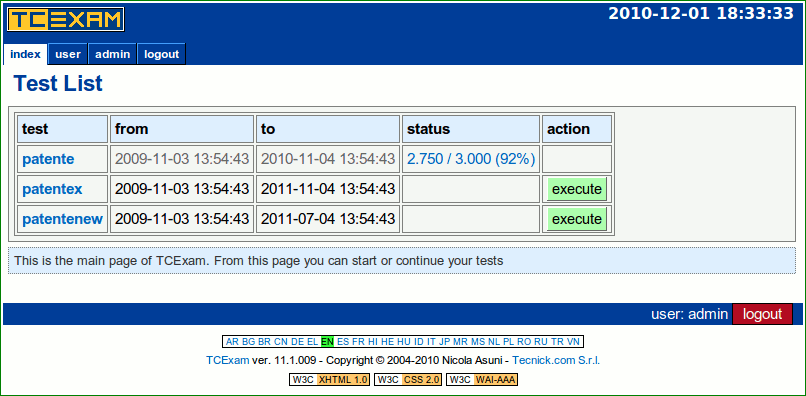Switch language to RU
Screen dimensions: 806x396
pyautogui.click(x=541, y=341)
